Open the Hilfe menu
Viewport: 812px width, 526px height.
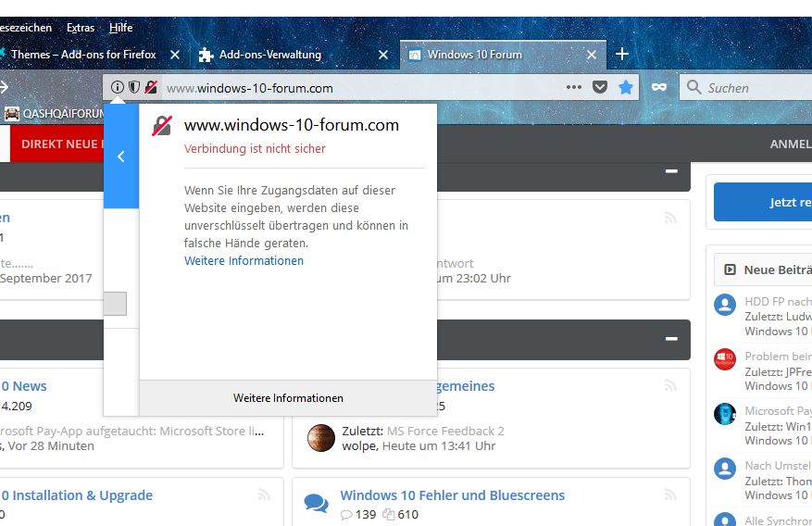(x=120, y=28)
